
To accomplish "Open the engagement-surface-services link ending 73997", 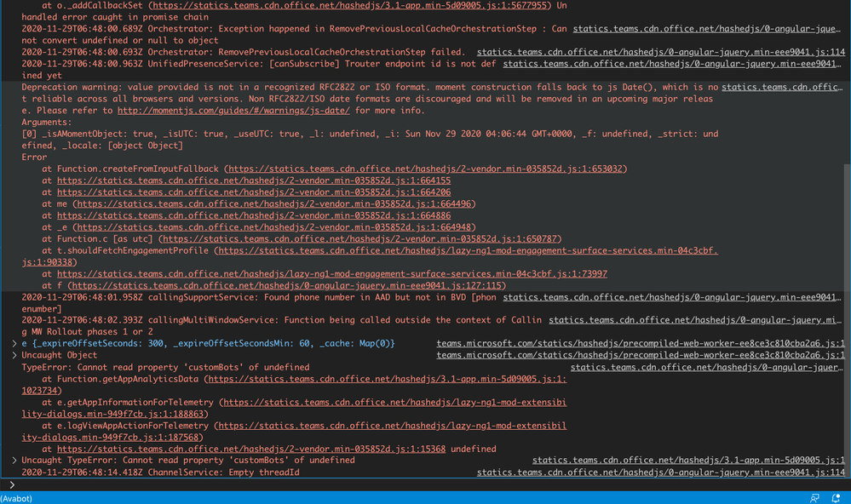I will pyautogui.click(x=331, y=274).
